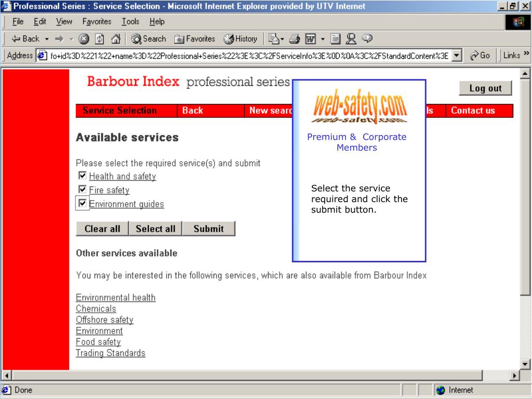Open the Tools menu
The image size is (532, 399).
130,22
